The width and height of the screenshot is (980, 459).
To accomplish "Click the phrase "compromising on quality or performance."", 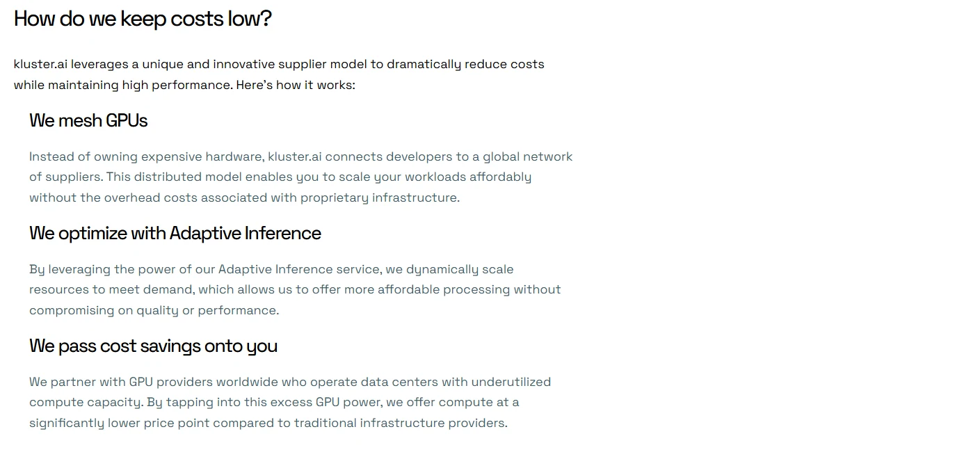I will [x=154, y=310].
